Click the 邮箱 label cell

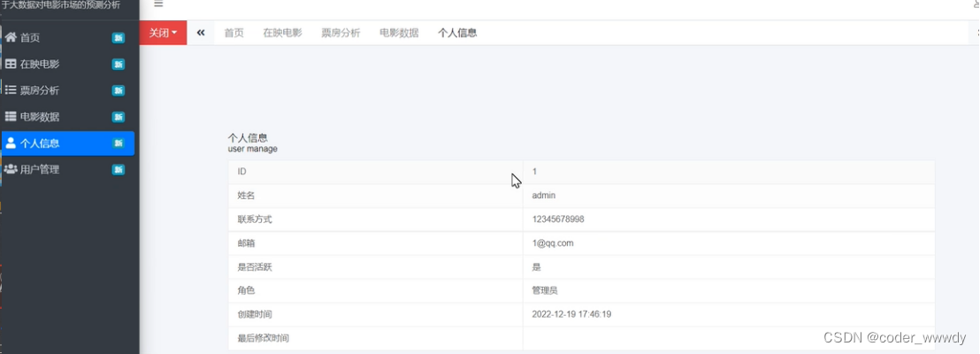(376, 243)
